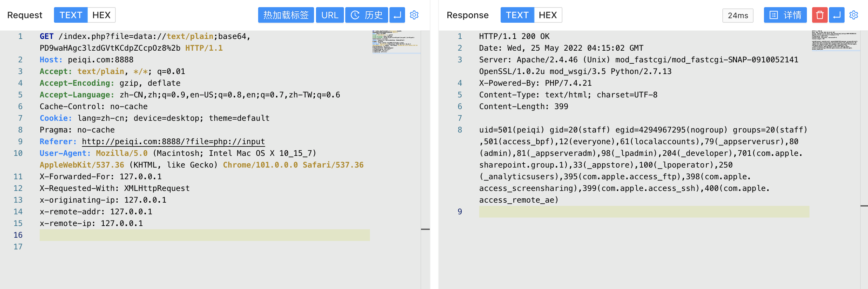Open the Referer URL link
Screen dimensions: 868x289
pos(173,142)
